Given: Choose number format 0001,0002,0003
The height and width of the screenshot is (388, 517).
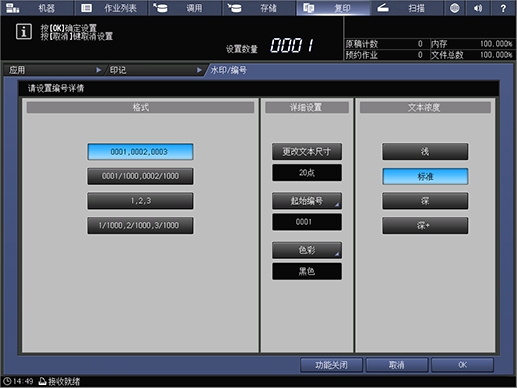Looking at the screenshot, I should tap(140, 152).
